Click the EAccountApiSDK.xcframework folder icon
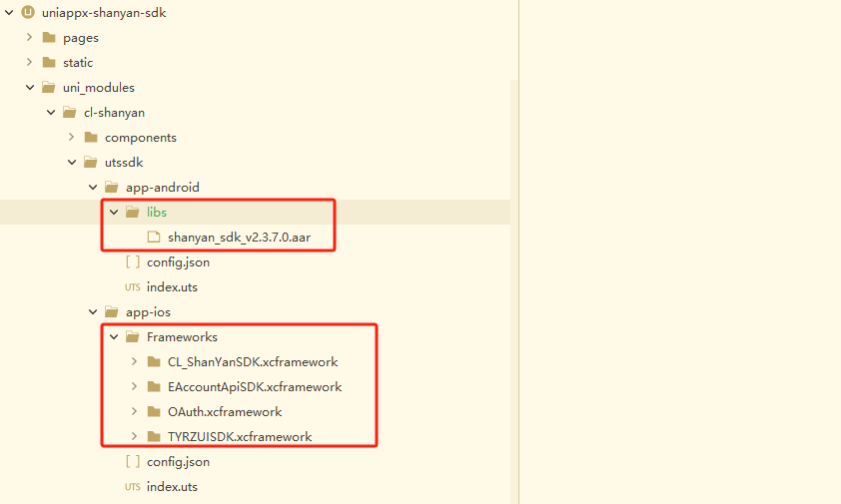Viewport: 841px width, 504px height. (154, 386)
